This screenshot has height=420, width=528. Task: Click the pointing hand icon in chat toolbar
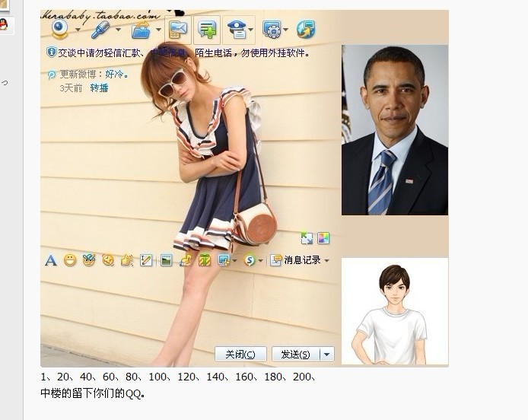click(x=127, y=260)
